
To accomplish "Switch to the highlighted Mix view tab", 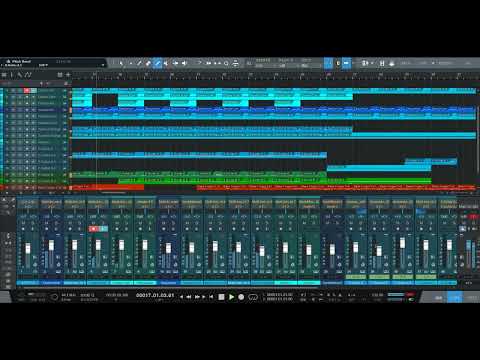I will tap(454, 297).
